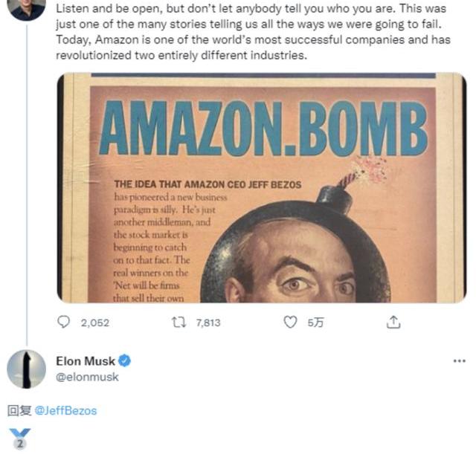Open the @JeffBezos mention link
This screenshot has height=460, width=476.
pyautogui.click(x=65, y=410)
